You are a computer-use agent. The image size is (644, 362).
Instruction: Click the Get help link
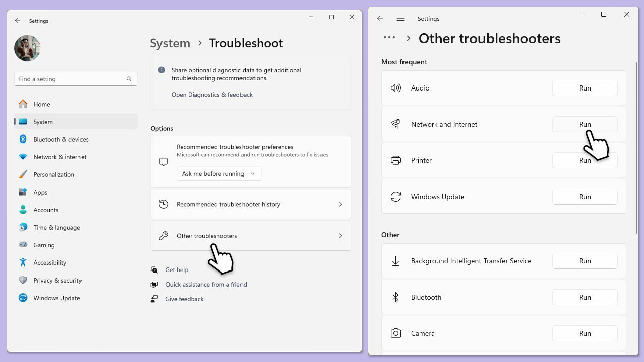click(177, 270)
